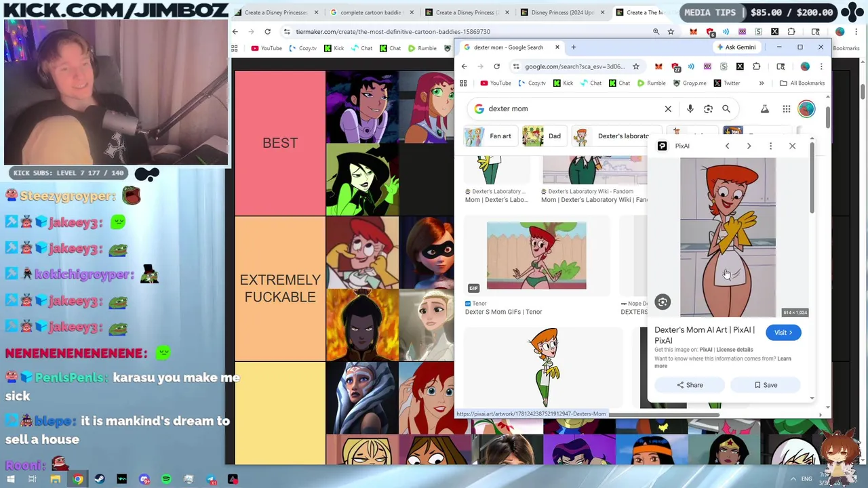
Task: Open site info icon beside google.com URL
Action: tap(516, 66)
